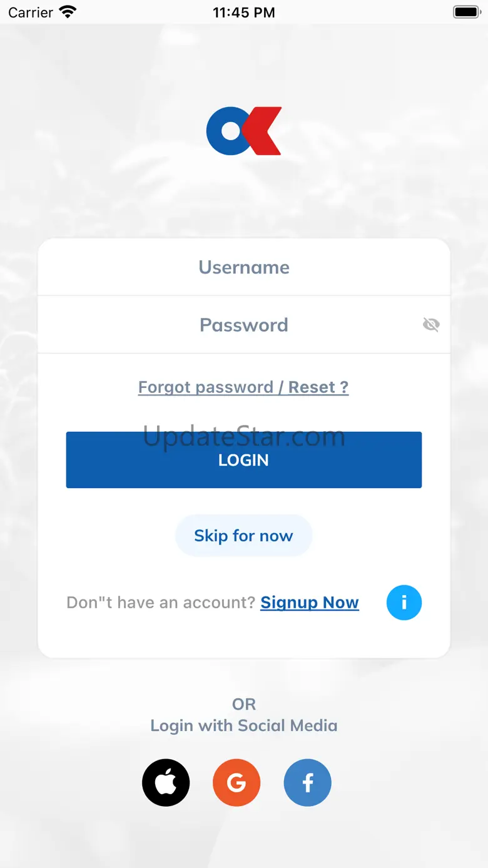
Task: Choose Skip for now
Action: [243, 536]
